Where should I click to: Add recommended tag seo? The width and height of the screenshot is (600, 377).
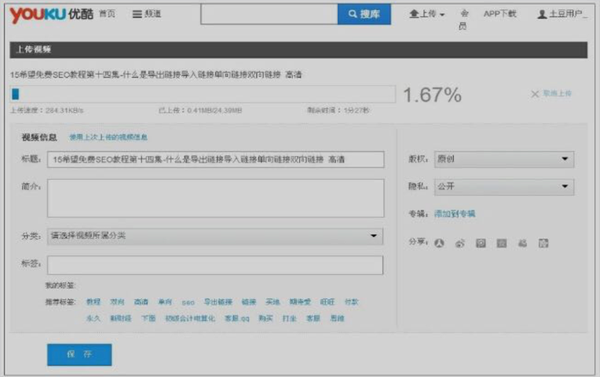click(x=188, y=302)
